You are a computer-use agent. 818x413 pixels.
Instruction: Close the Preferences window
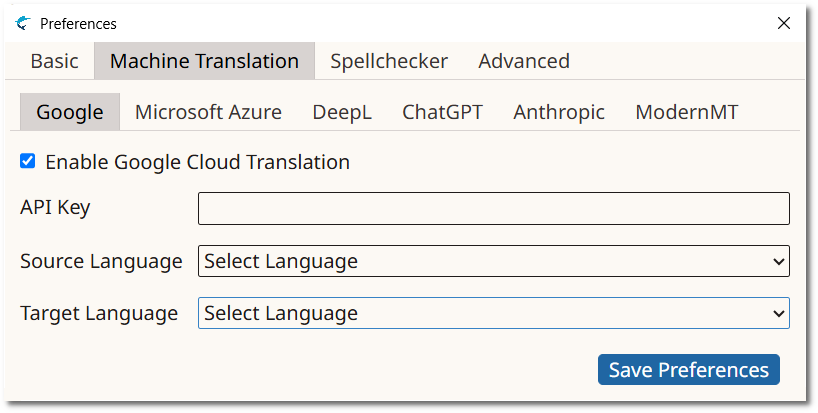tap(784, 23)
